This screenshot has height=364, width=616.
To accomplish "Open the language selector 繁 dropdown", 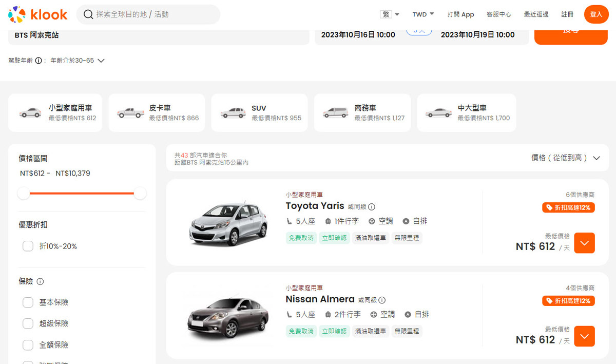I will [x=390, y=14].
